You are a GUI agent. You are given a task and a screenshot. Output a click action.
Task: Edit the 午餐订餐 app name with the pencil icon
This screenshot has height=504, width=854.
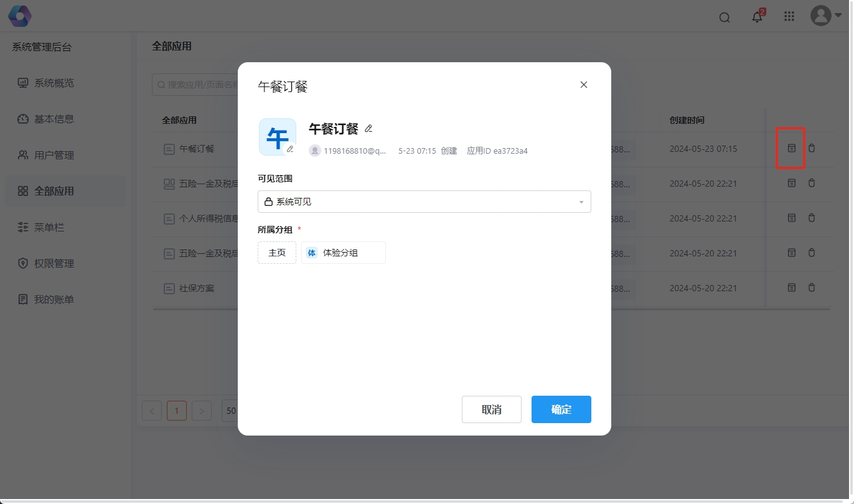[x=368, y=128]
